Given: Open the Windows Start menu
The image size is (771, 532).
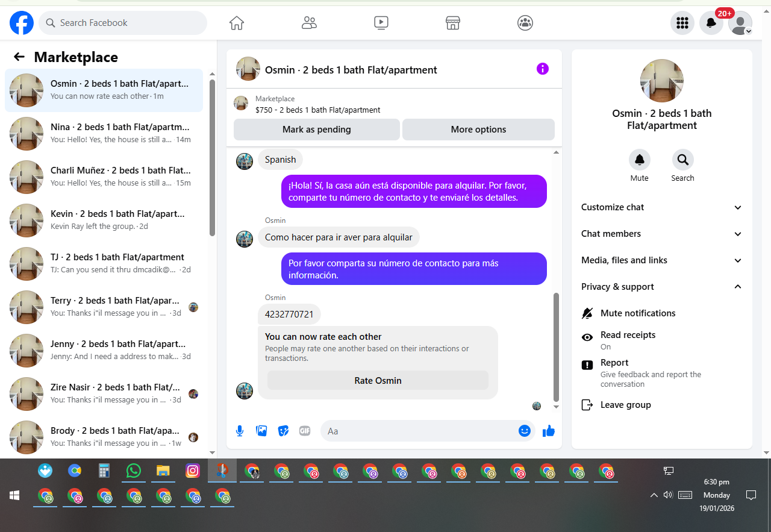Looking at the screenshot, I should [x=14, y=495].
